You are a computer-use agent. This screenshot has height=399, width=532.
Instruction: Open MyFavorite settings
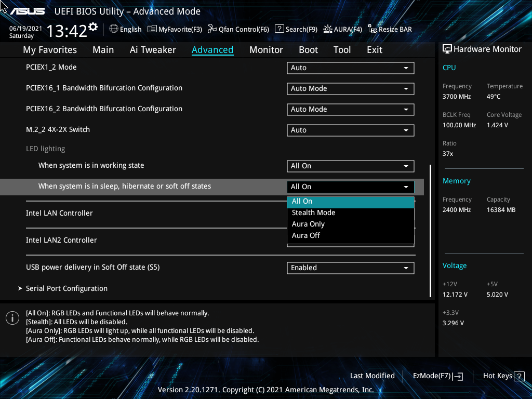(x=175, y=29)
